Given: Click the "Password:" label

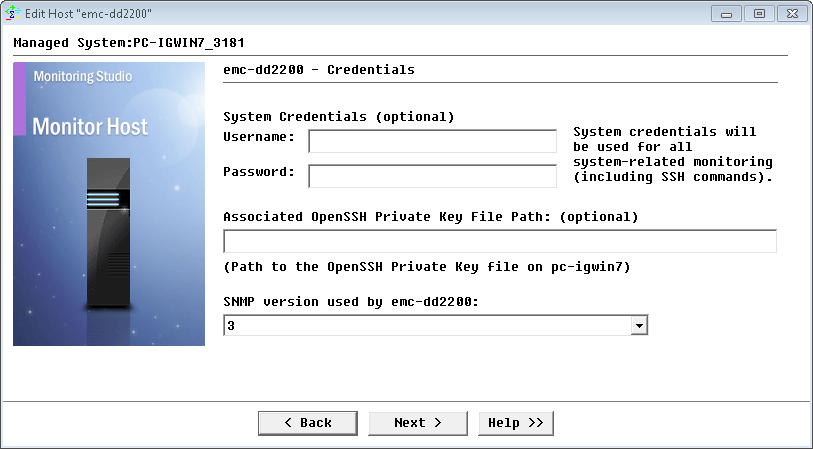Looking at the screenshot, I should (x=259, y=172).
